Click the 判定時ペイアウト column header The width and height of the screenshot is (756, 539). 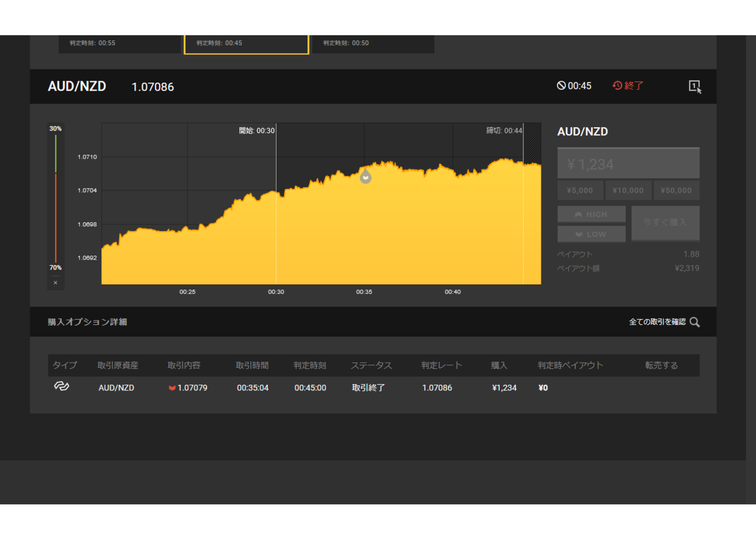(x=570, y=365)
